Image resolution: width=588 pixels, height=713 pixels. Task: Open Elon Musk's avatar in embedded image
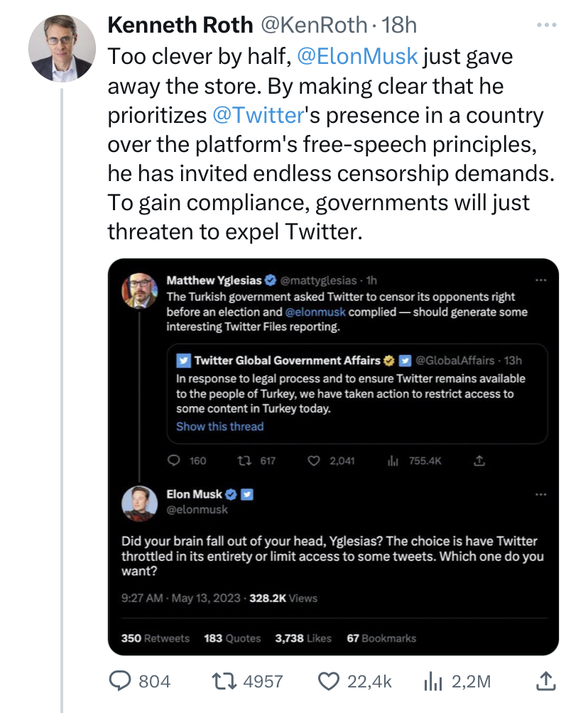pyautogui.click(x=140, y=502)
